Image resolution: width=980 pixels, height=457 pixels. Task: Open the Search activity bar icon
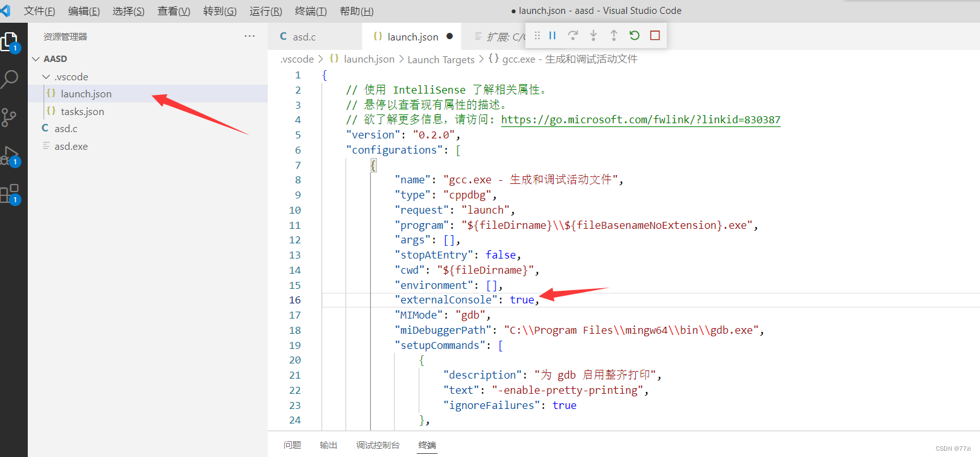[9, 80]
